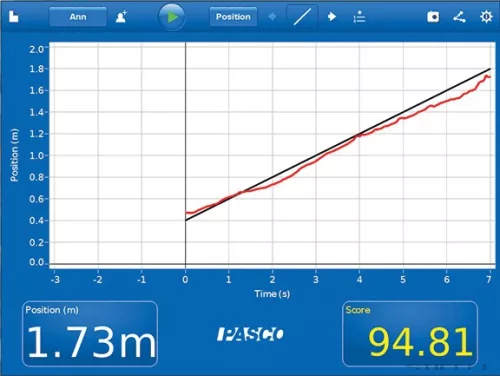Click the 7 label on time axis
The image size is (500, 376).
pos(489,279)
